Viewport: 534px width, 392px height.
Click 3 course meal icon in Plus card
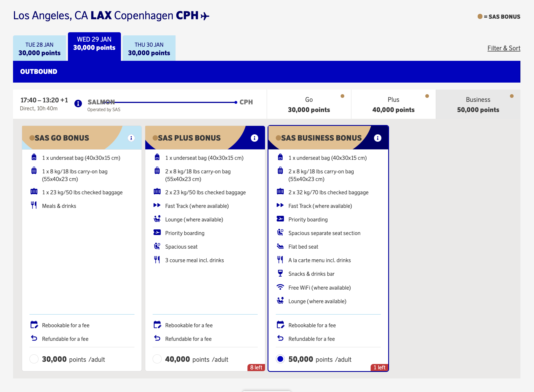coord(157,260)
